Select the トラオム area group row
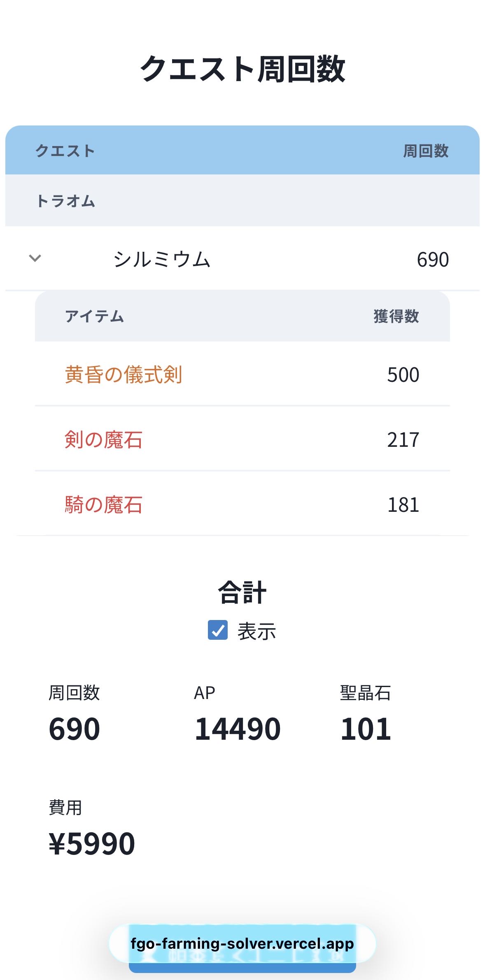Screen dimensions: 485x980 point(66,201)
